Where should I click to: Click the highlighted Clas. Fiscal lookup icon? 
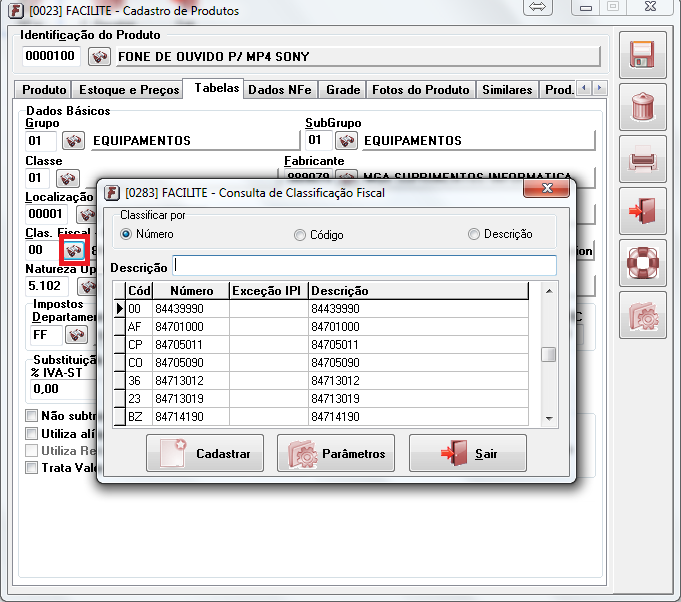[x=73, y=250]
